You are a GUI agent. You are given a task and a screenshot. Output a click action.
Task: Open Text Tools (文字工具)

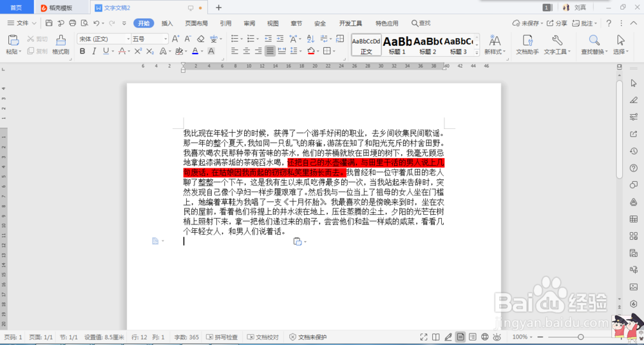[x=557, y=44]
